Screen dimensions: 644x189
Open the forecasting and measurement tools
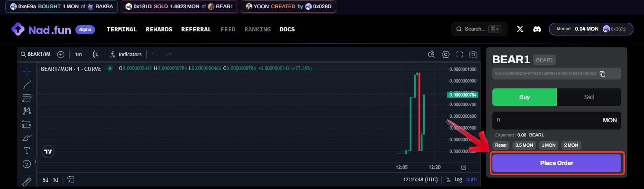[27, 124]
